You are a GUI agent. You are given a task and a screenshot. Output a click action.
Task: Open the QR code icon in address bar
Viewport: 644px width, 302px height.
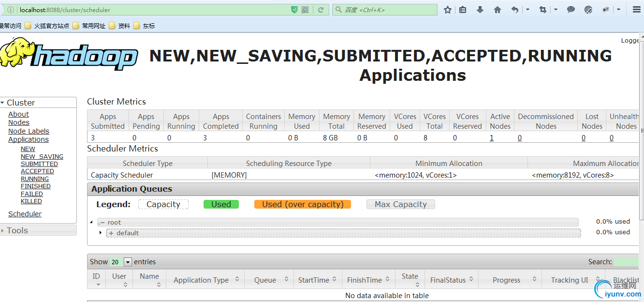tap(305, 10)
